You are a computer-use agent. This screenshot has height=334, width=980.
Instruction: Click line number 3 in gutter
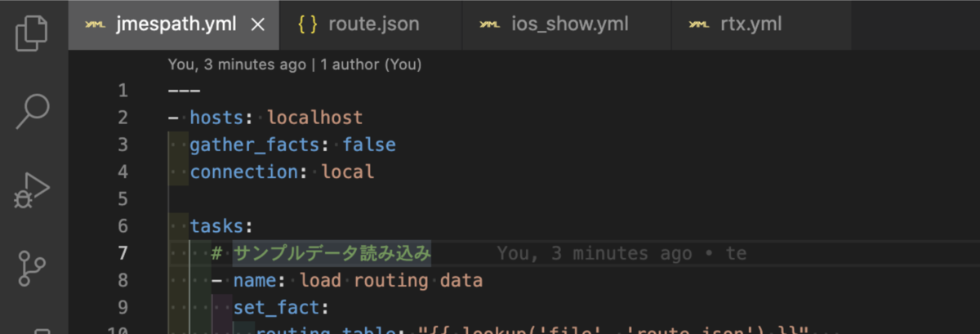pos(122,145)
